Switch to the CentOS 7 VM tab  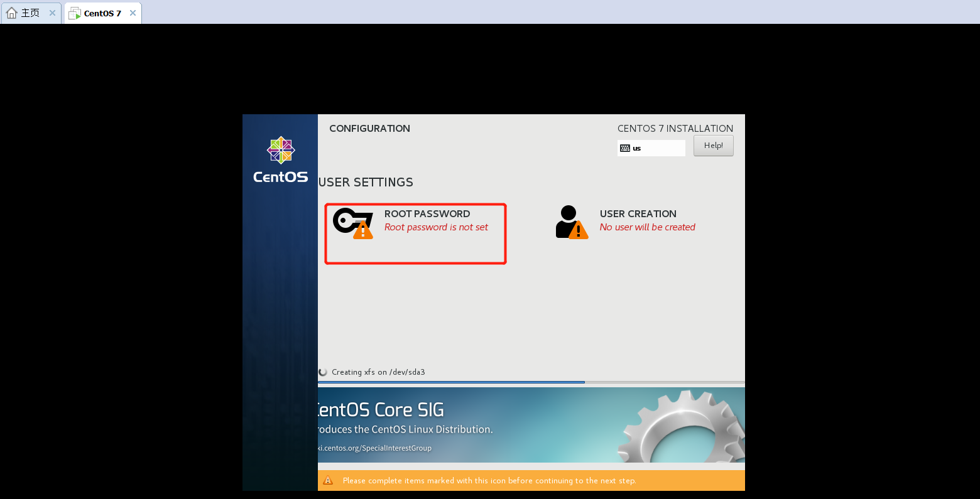point(103,13)
